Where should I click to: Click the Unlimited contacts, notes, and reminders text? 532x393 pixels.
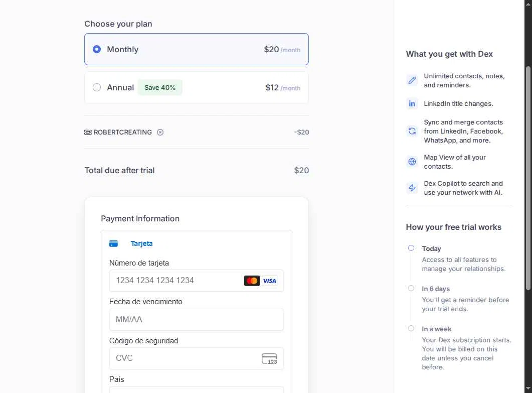[464, 80]
